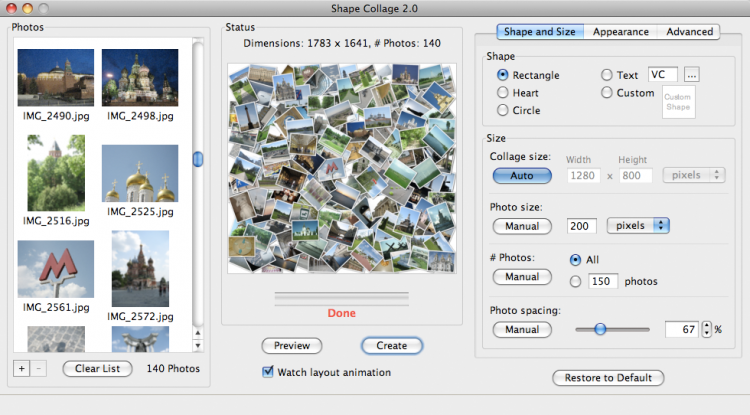The height and width of the screenshot is (415, 750).
Task: Select the Circle shape option
Action: tap(503, 111)
